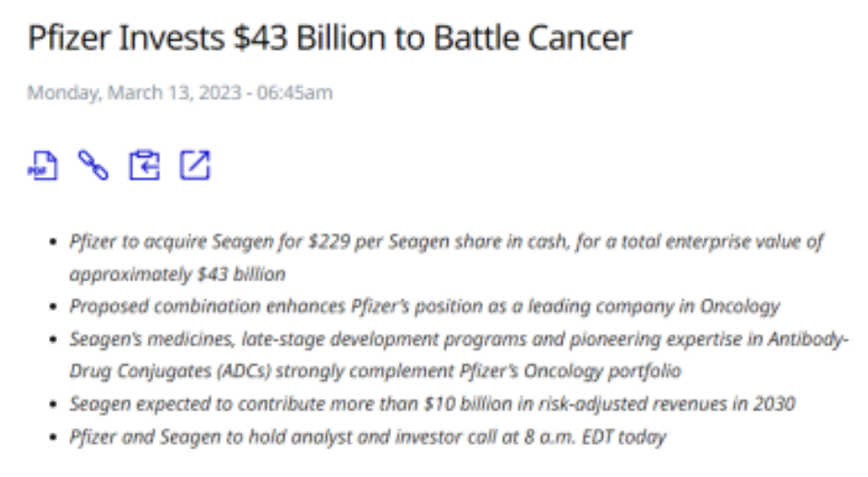
Task: Copy the article link via chain icon
Action: coord(92,165)
